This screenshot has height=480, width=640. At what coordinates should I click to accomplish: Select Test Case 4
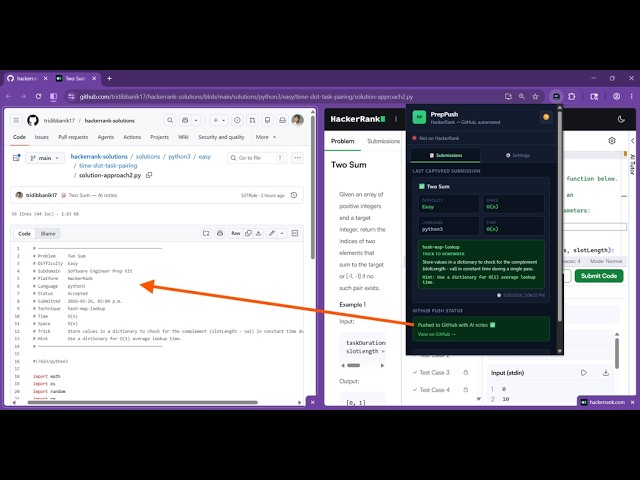434,390
